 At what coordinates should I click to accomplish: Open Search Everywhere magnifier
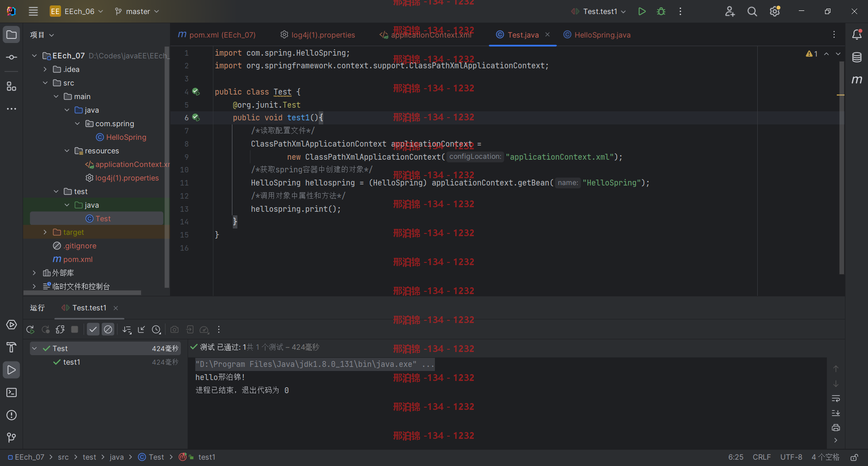pyautogui.click(x=752, y=11)
